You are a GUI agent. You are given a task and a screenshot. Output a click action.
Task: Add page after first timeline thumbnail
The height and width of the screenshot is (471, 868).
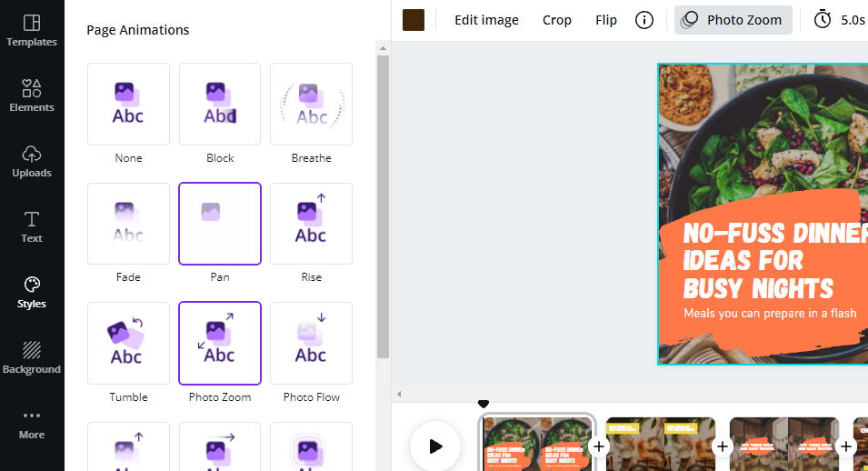pos(599,446)
